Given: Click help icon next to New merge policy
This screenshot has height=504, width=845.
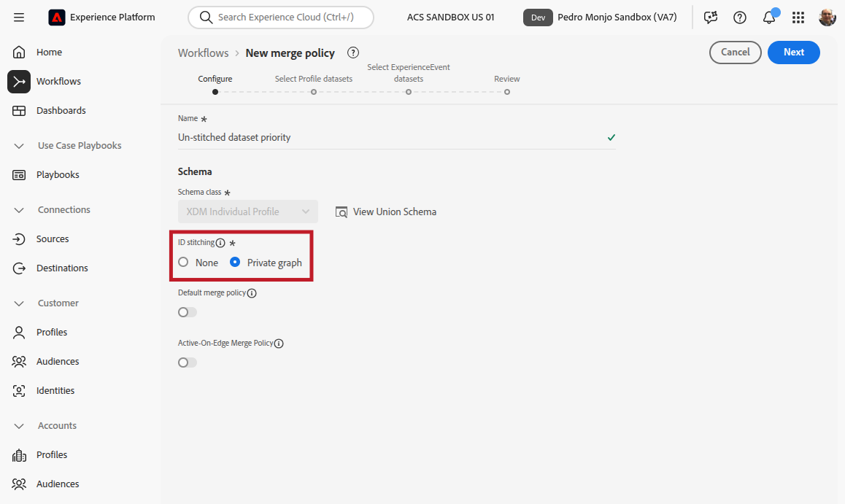Looking at the screenshot, I should pyautogui.click(x=353, y=53).
